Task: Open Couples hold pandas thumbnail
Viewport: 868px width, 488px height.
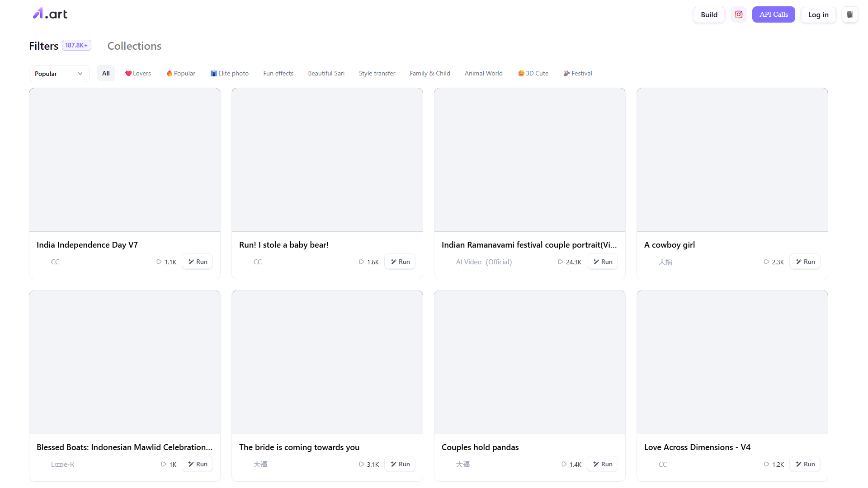Action: 530,362
